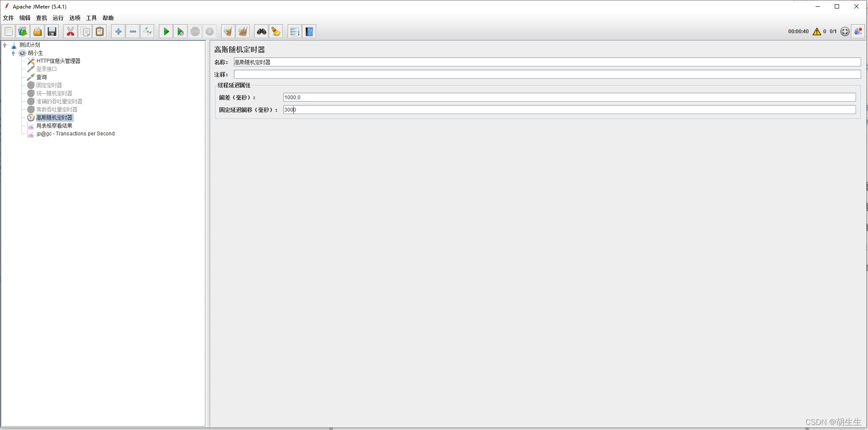Start the test with green play icon
Viewport: 868px width, 430px height.
pyautogui.click(x=166, y=31)
